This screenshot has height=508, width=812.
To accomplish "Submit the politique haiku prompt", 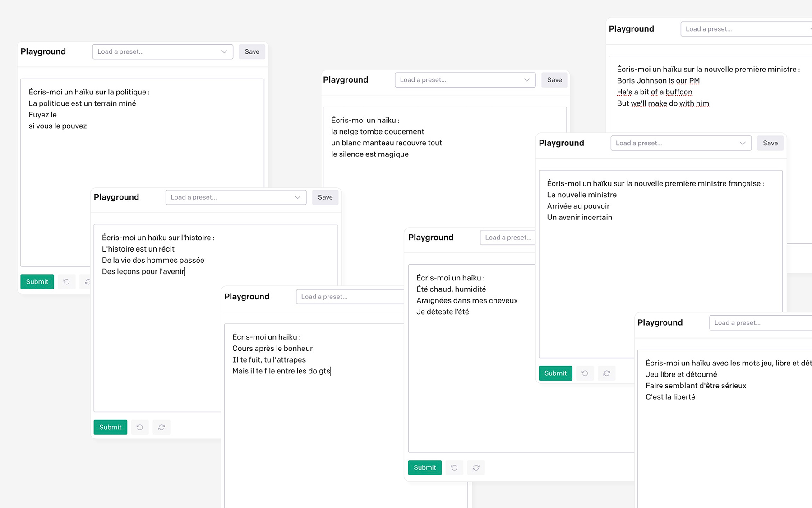I will point(37,282).
